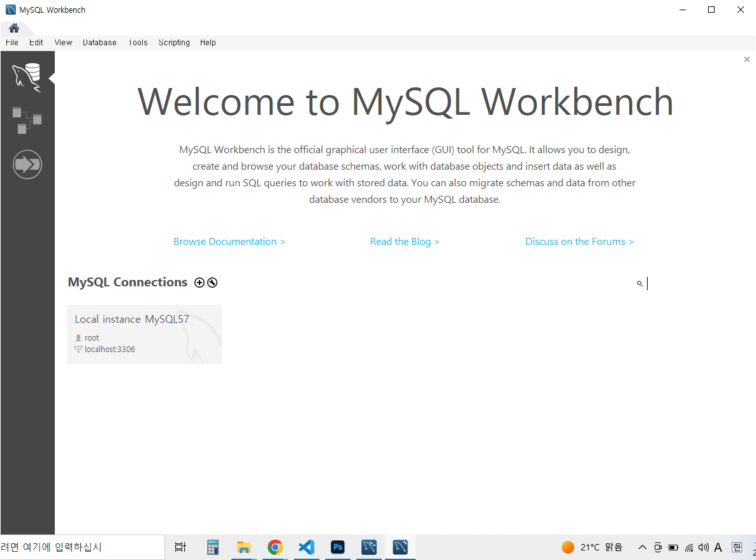Close the MySQL Workbench window
This screenshot has height=560, width=756.
(741, 10)
